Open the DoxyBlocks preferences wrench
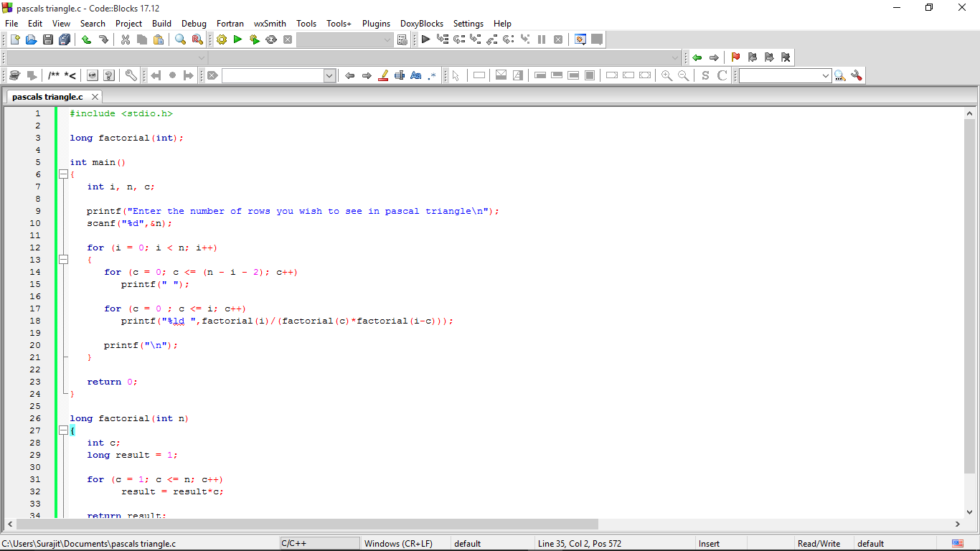 pos(131,75)
